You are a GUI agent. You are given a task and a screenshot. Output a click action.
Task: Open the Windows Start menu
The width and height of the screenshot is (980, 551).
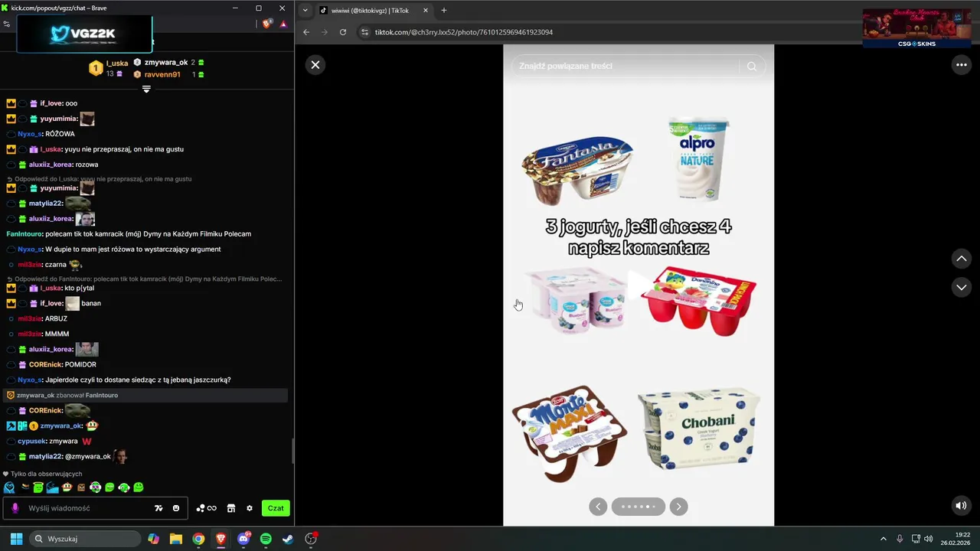tap(16, 539)
